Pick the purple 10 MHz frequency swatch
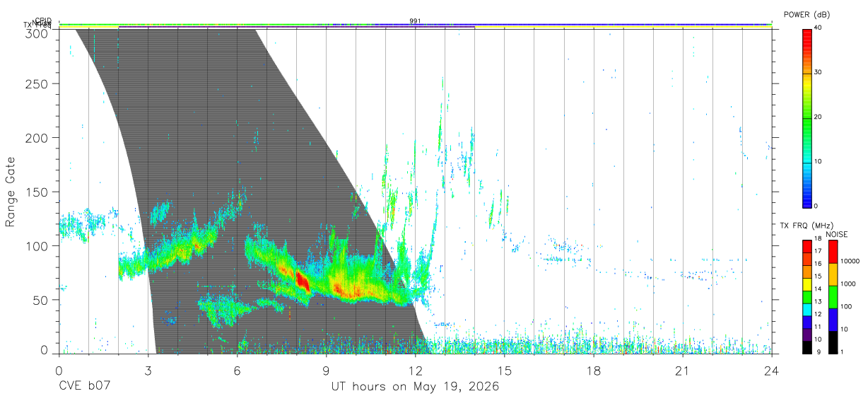The width and height of the screenshot is (868, 401). (x=807, y=334)
